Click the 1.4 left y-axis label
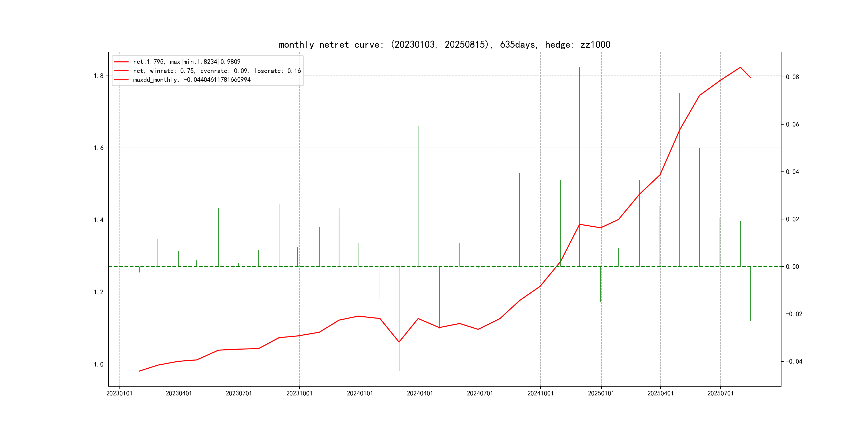The height and width of the screenshot is (434, 868). [99, 220]
